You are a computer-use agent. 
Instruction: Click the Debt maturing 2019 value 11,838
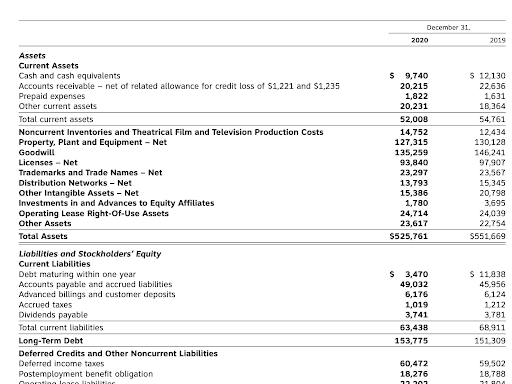(492, 274)
